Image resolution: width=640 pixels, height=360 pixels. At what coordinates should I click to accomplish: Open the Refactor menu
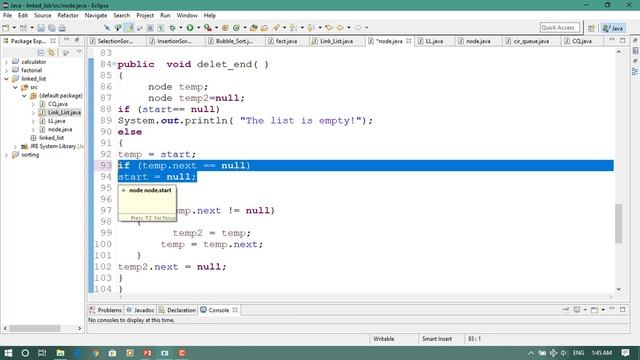click(x=68, y=15)
